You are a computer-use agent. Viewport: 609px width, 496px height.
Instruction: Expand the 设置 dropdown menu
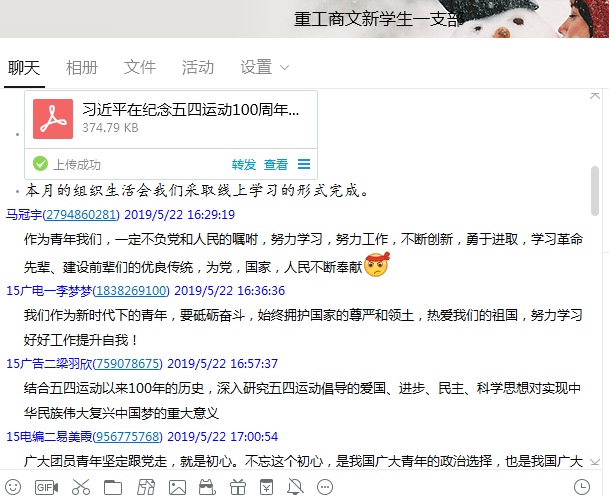264,67
